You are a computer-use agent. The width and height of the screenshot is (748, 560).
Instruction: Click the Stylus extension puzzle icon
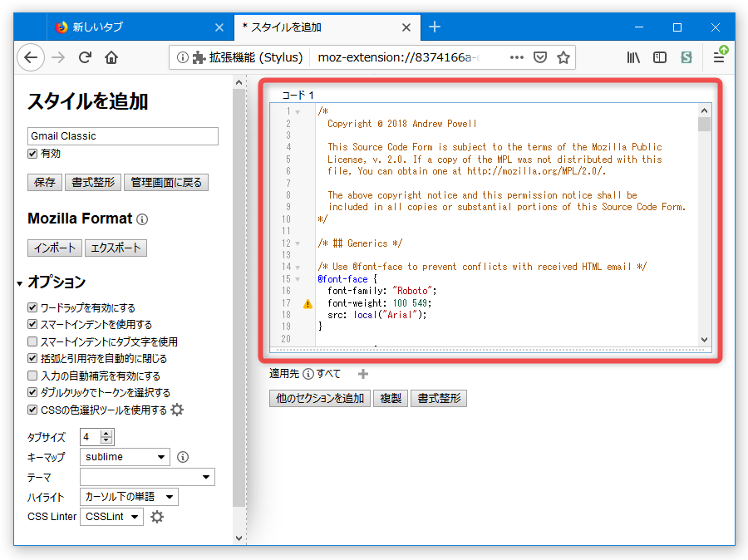click(199, 57)
